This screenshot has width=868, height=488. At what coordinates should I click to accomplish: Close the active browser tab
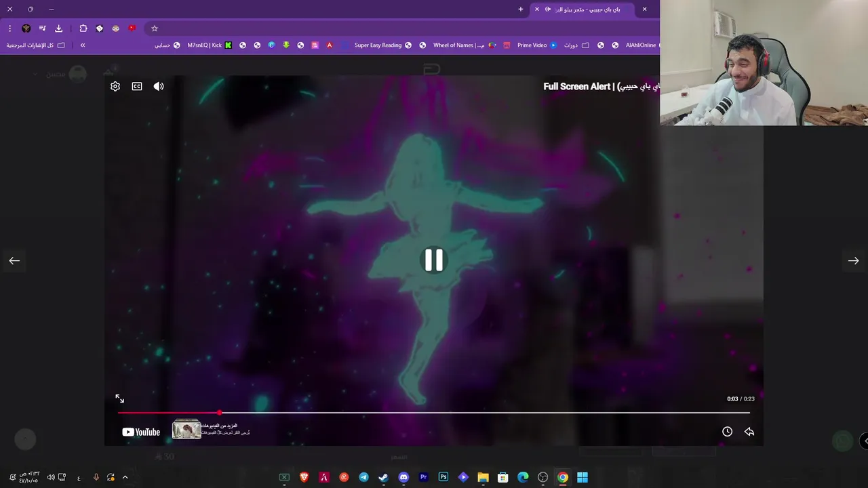pyautogui.click(x=537, y=9)
